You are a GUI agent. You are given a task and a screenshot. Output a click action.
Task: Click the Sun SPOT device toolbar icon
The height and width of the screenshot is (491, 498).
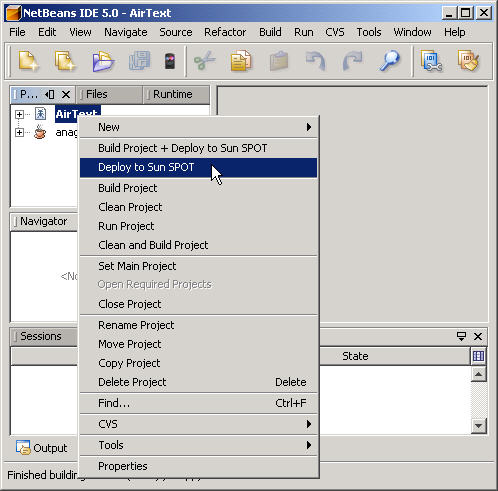pyautogui.click(x=170, y=61)
